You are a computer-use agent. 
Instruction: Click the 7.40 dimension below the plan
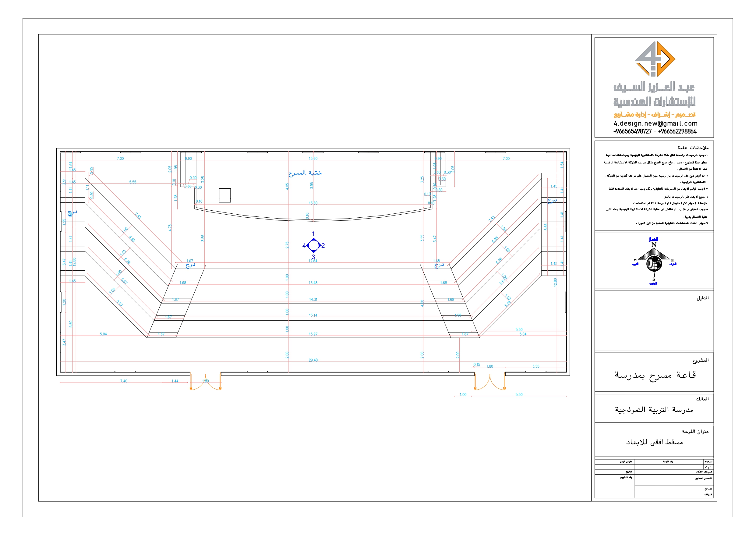pos(123,381)
